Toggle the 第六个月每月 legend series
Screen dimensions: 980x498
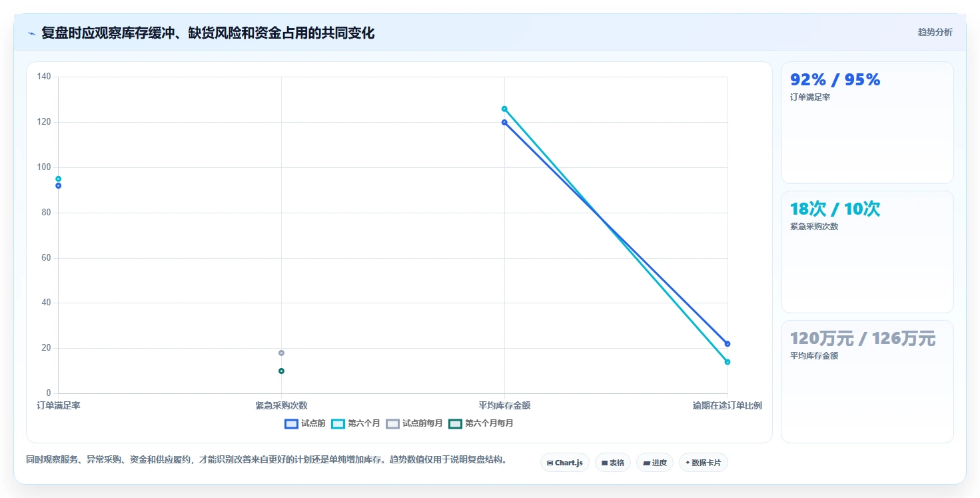[481, 423]
